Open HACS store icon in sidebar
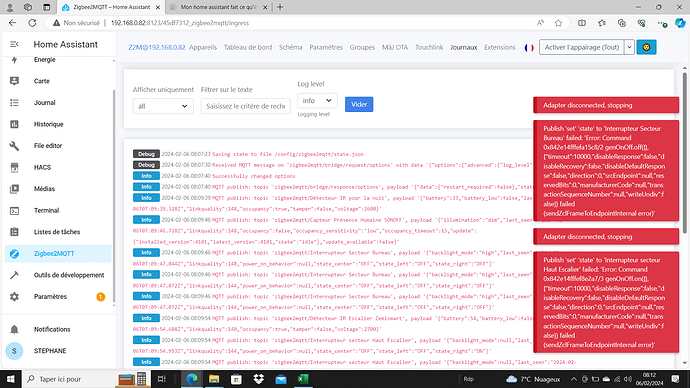Viewport: 690px width, 388px height. point(14,167)
